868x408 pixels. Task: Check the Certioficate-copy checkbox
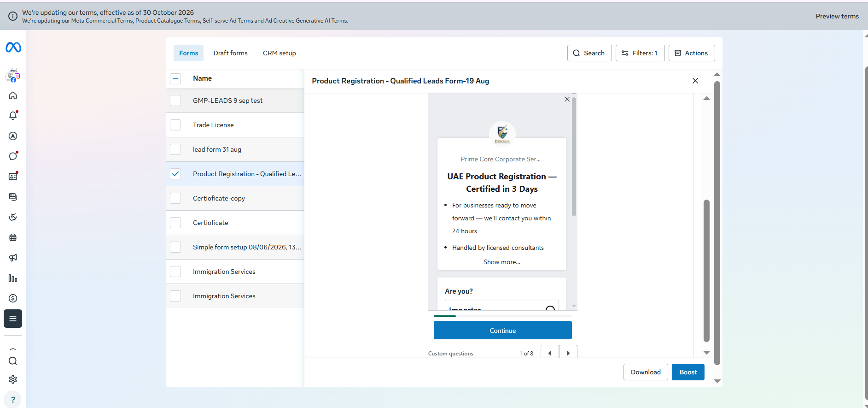click(175, 198)
